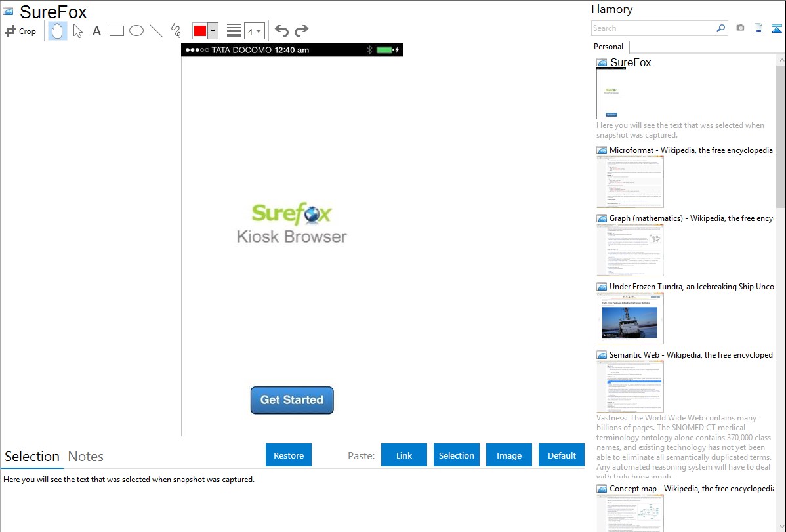Click the icon beside Semantic Web entry
The height and width of the screenshot is (532, 786).
point(602,355)
